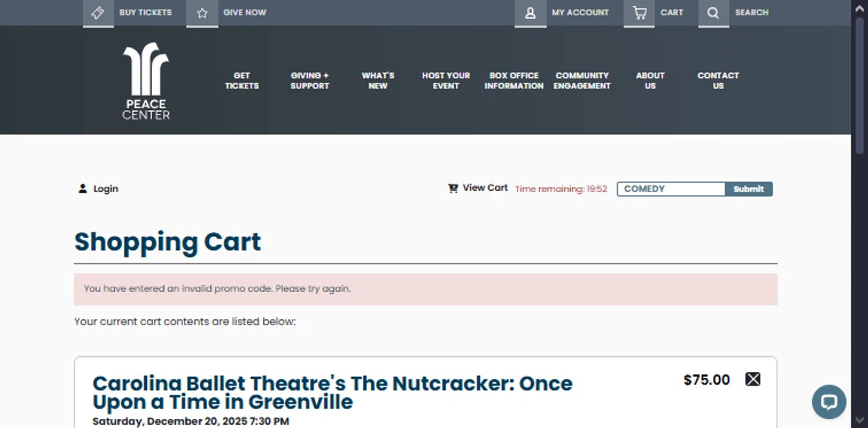Open the Buy Tickets link
Screen dimensions: 868x428
146,12
